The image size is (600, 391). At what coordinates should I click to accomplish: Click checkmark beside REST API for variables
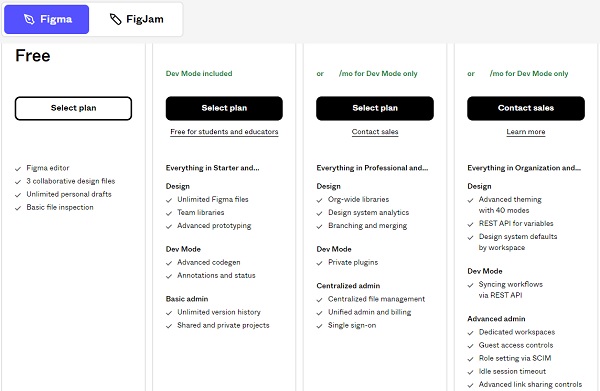(470, 224)
